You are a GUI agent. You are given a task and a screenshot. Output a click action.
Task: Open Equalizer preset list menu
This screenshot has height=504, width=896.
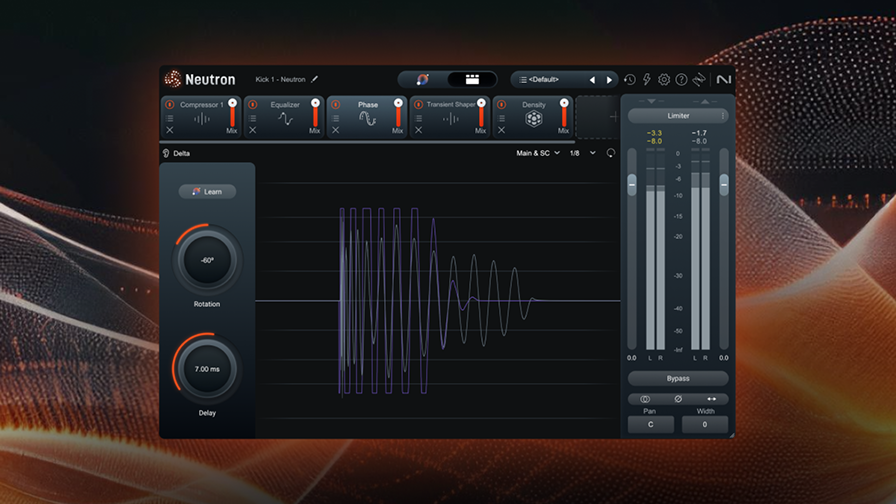(253, 118)
